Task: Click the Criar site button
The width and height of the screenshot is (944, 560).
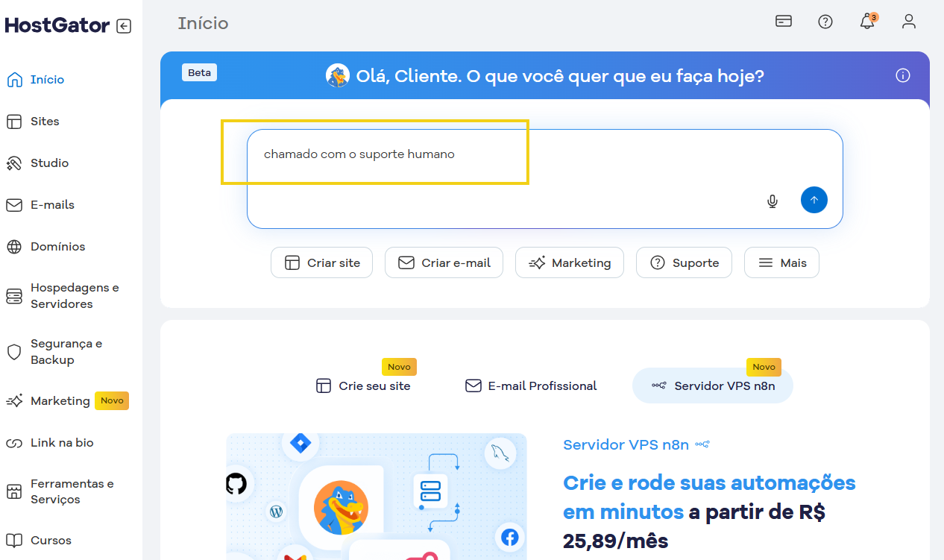Action: pos(321,262)
